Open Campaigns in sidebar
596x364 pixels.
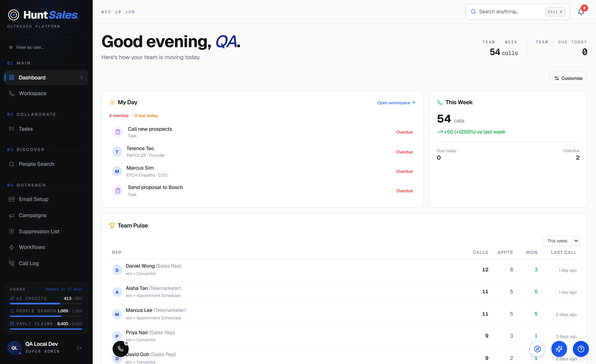point(46,215)
